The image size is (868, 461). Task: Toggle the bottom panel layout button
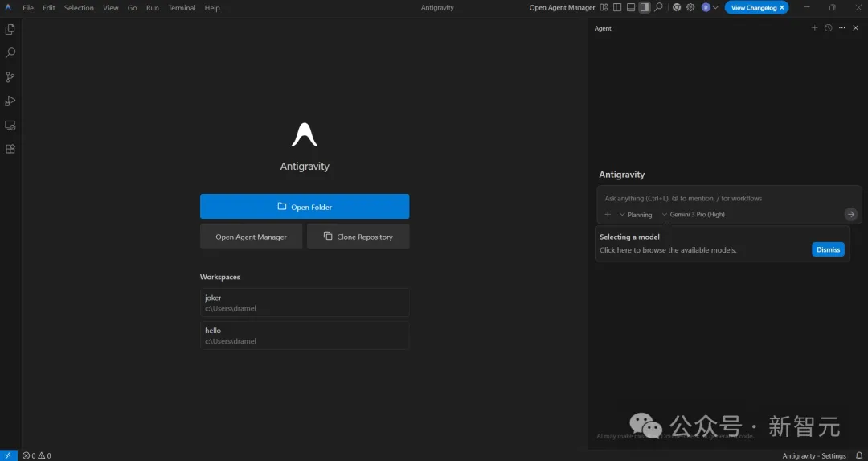point(631,8)
